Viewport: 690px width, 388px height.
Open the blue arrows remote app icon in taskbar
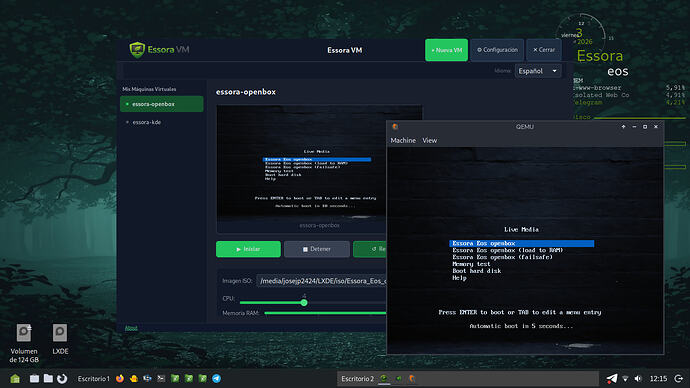147,378
